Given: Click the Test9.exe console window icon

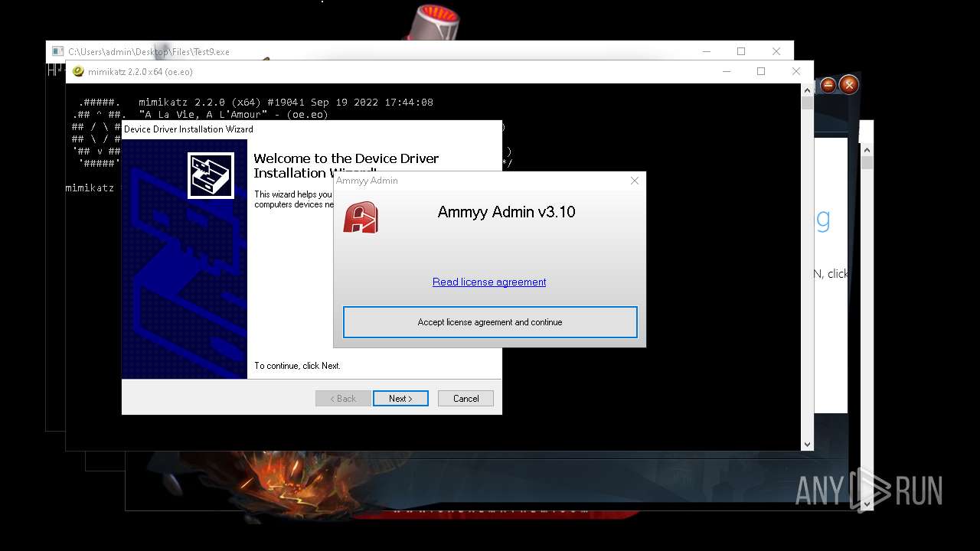Looking at the screenshot, I should point(57,51).
